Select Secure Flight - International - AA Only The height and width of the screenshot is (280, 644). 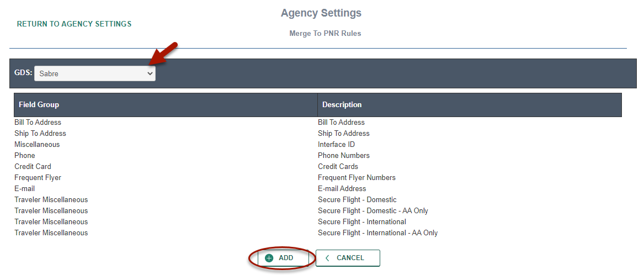tap(378, 233)
